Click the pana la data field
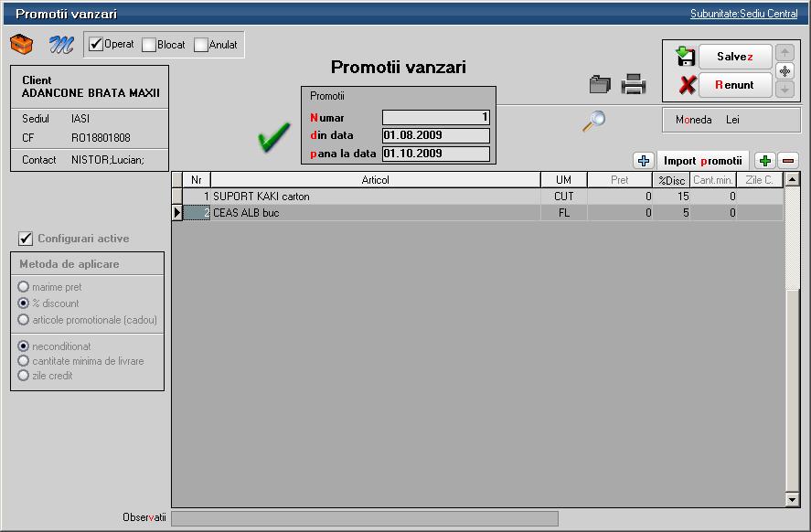Screen dimensions: 811x532 pos(435,154)
